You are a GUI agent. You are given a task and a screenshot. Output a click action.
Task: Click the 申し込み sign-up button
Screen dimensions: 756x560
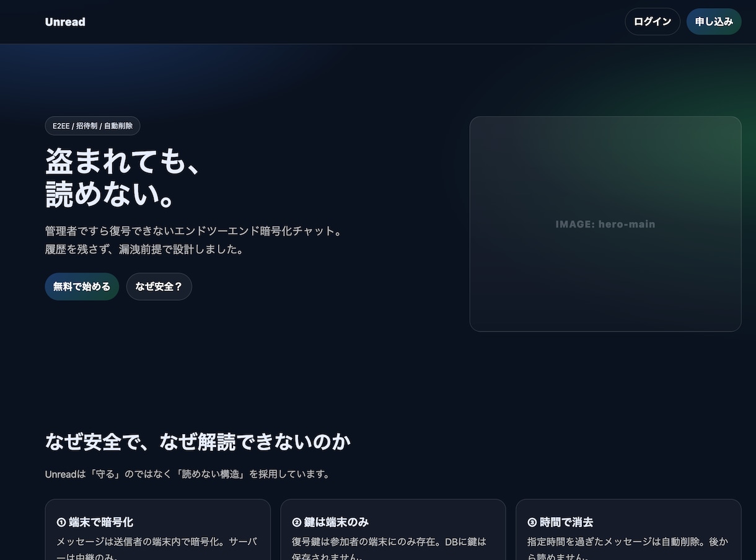click(714, 22)
